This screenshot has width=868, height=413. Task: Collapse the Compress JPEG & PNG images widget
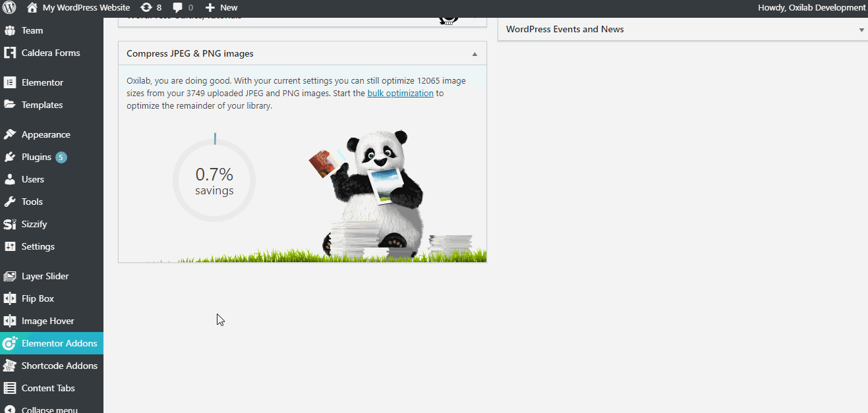[475, 54]
